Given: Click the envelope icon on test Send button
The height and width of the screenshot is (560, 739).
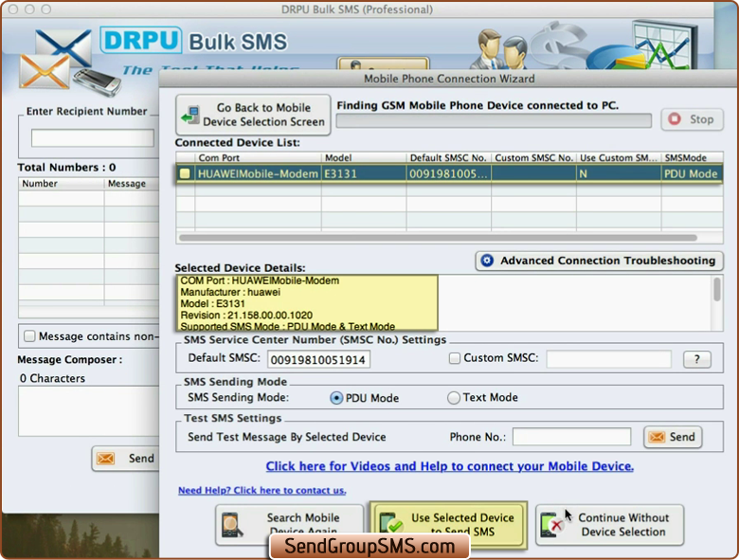Looking at the screenshot, I should pos(657,437).
